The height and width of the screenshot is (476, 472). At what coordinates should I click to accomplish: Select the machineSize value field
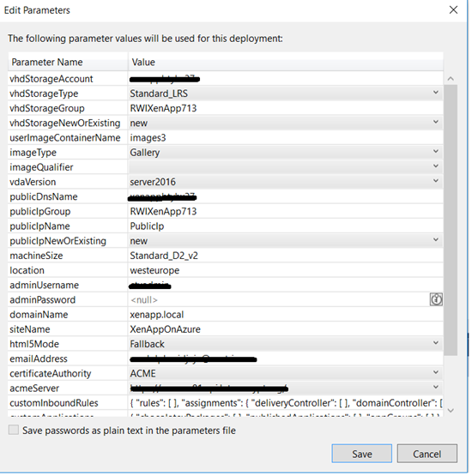coord(286,256)
